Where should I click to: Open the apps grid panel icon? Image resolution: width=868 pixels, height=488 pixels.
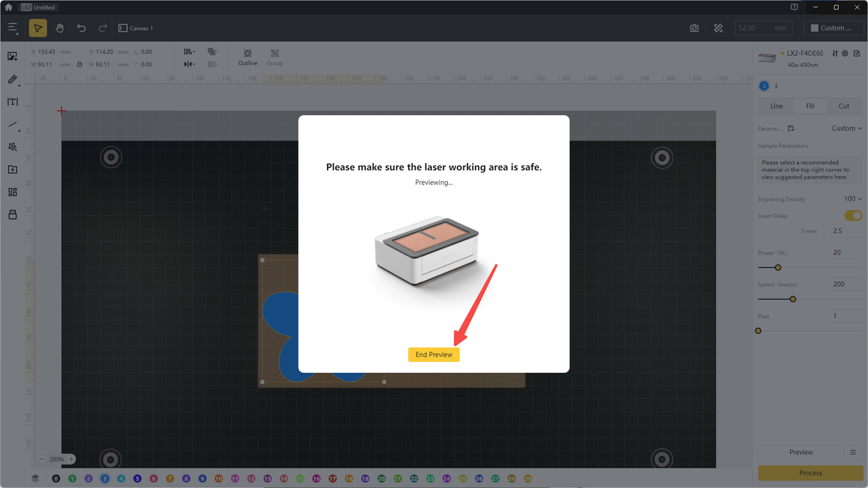coord(12,192)
